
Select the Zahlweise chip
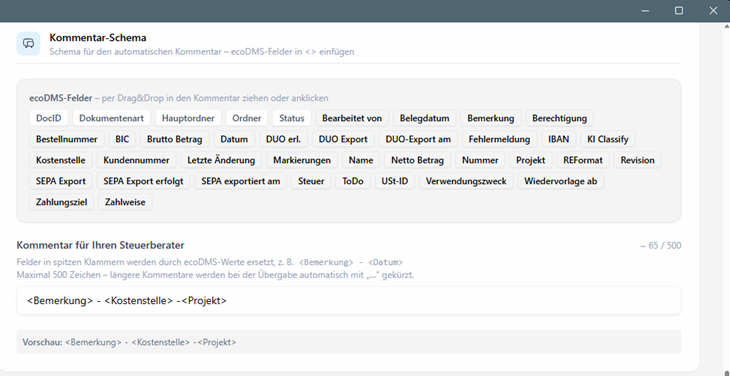click(x=125, y=202)
